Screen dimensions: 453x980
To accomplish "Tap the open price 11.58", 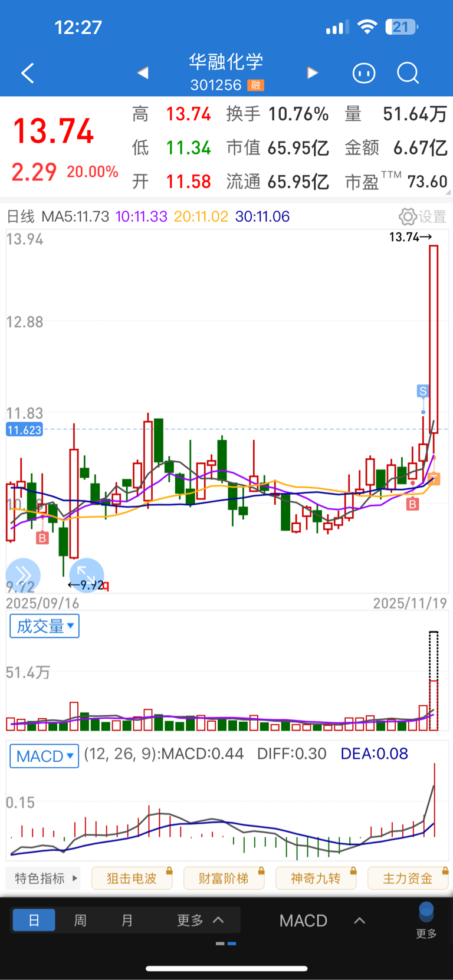I will pos(188,182).
